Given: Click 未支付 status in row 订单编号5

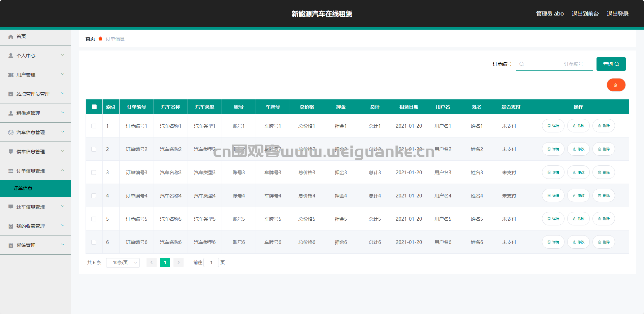Looking at the screenshot, I should coord(509,219).
